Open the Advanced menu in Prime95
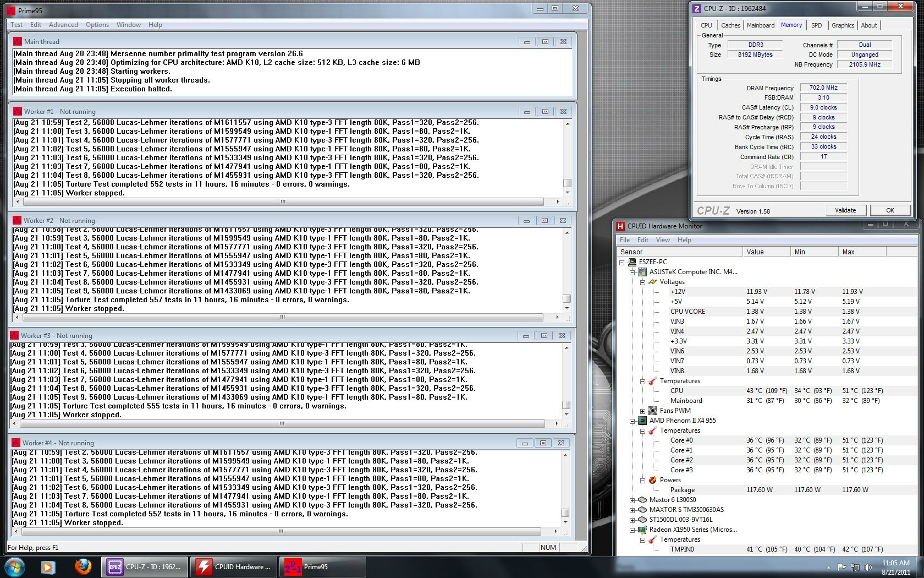The image size is (924, 578). pos(63,25)
